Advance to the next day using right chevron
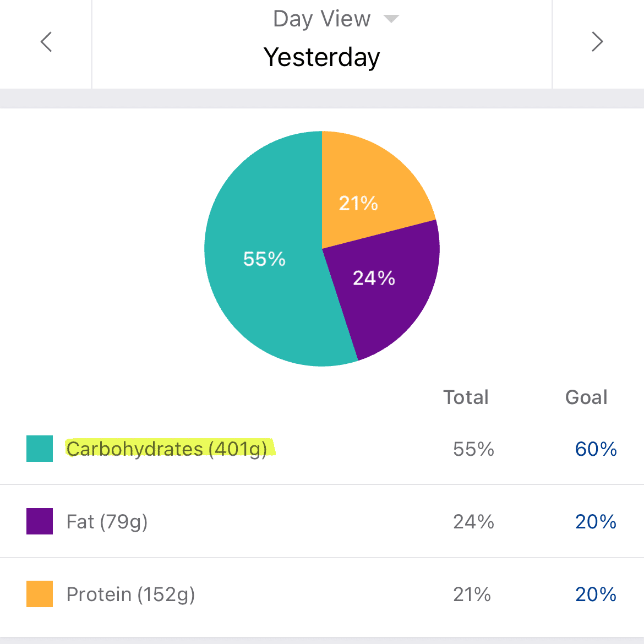644x644 pixels. [x=598, y=41]
